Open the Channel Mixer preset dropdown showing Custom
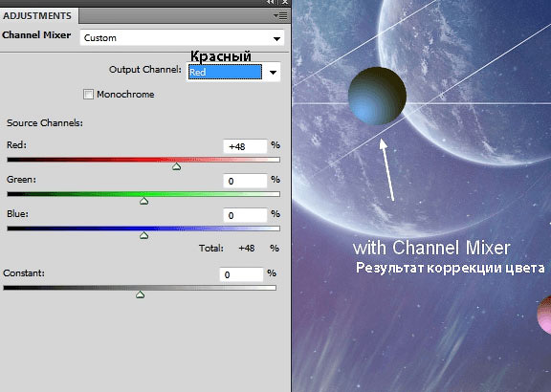551x392 pixels. point(182,38)
